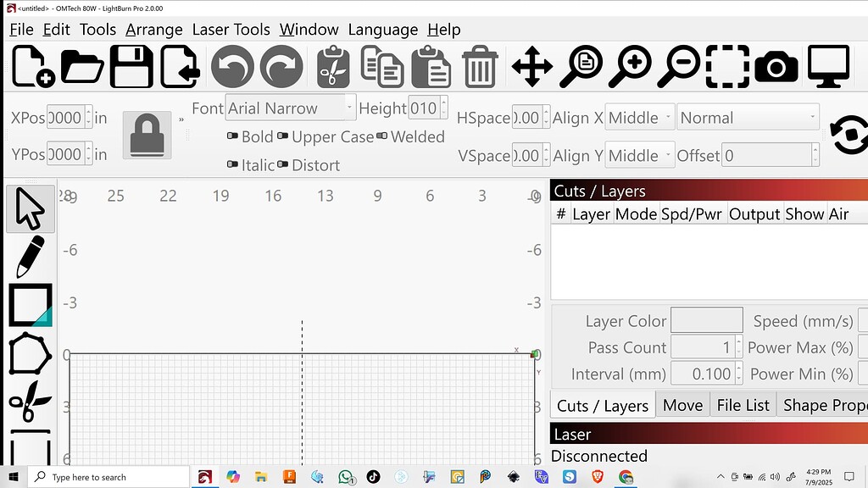
Task: Click the position lock button
Action: point(147,134)
